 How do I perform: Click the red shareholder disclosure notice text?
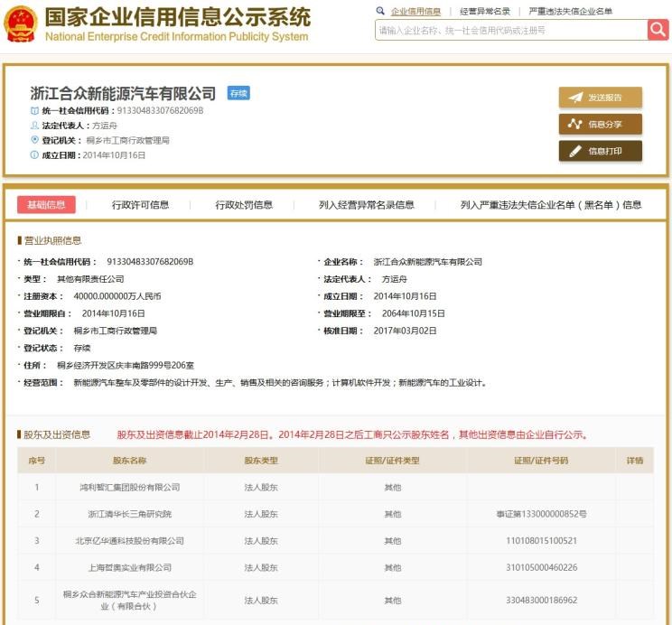pyautogui.click(x=353, y=434)
